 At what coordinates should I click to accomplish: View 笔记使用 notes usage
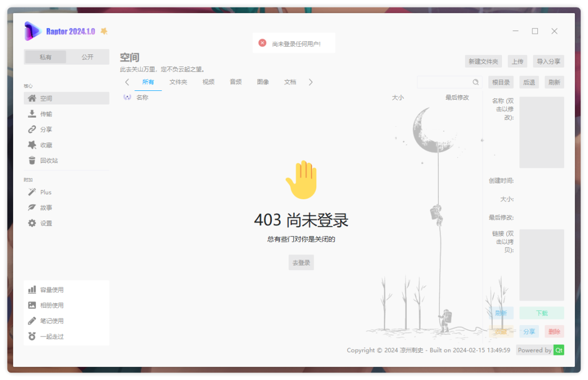[48, 321]
